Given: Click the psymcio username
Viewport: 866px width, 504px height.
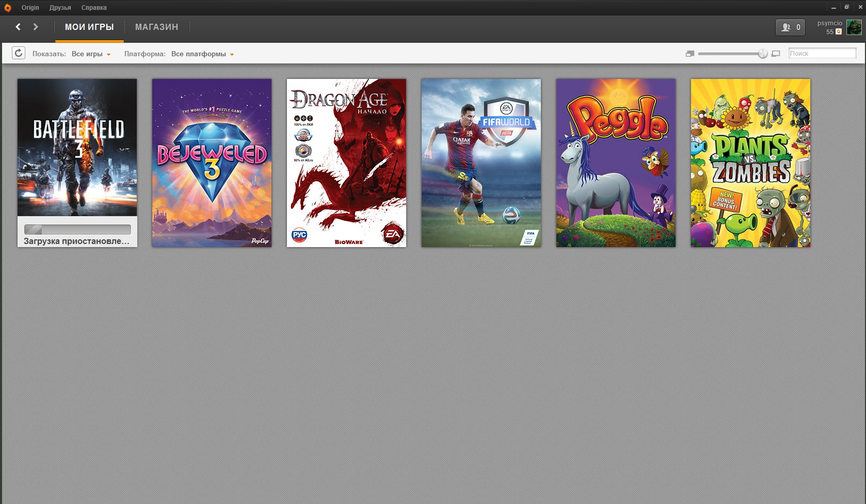Looking at the screenshot, I should [829, 23].
